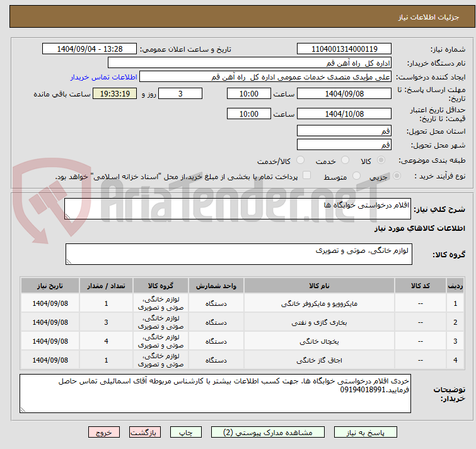The height and width of the screenshot is (449, 476).
Task: Click the شماره نیاز number field
Action: (x=344, y=49)
